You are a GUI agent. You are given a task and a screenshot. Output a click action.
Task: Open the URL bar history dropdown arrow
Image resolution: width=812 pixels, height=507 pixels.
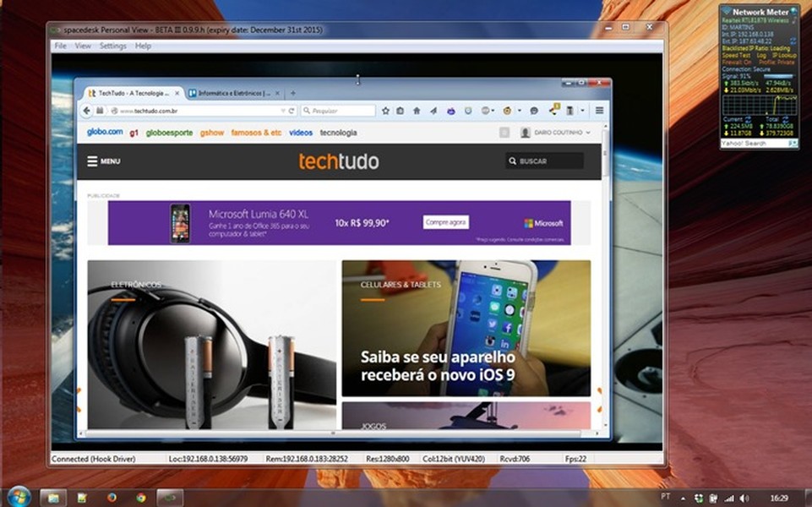283,111
